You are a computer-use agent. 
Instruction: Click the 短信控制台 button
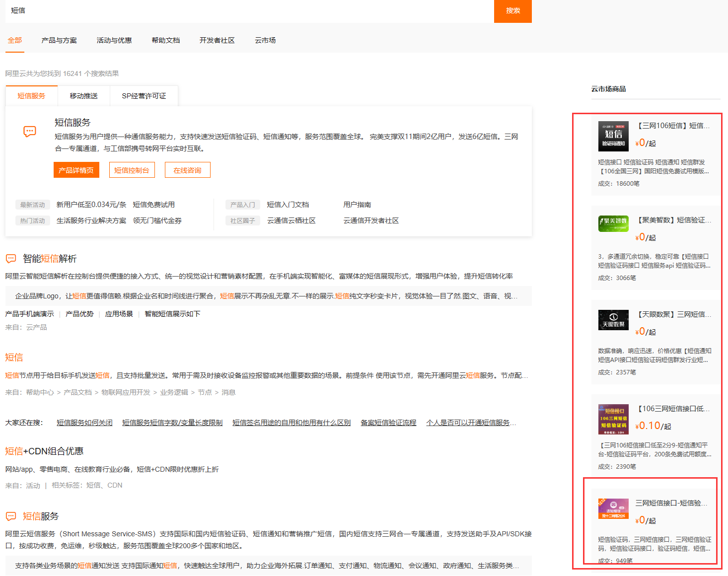132,170
